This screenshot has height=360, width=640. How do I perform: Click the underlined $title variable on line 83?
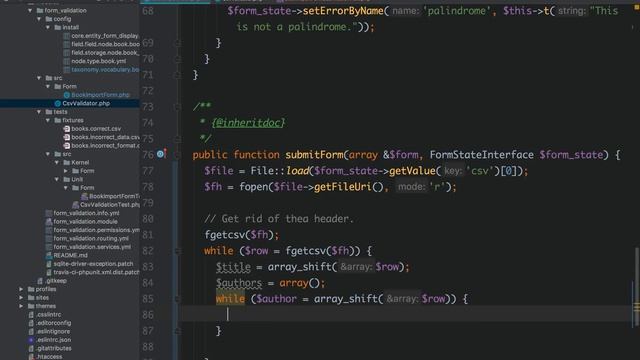pos(233,267)
